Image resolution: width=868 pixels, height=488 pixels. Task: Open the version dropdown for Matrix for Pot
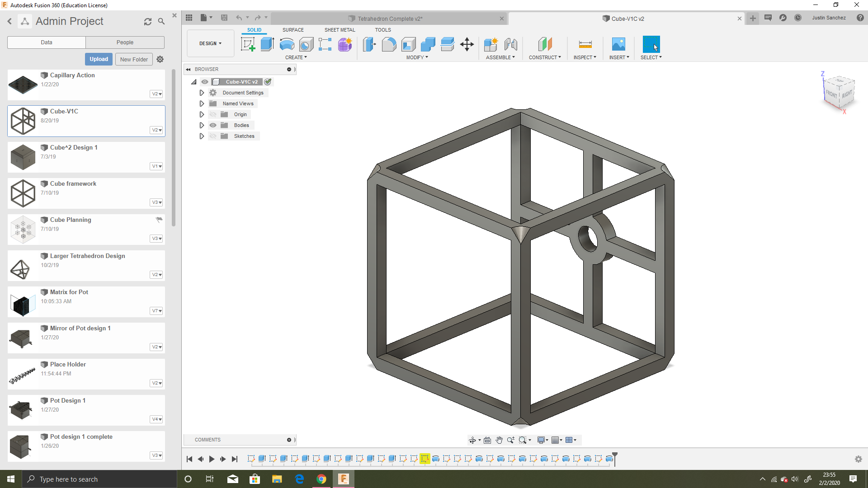156,311
